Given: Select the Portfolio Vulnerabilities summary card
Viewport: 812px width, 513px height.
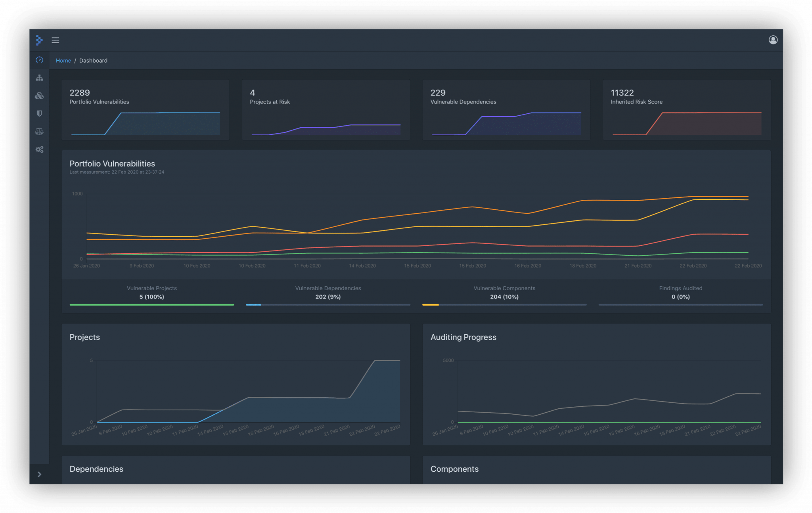Looking at the screenshot, I should click(x=145, y=110).
